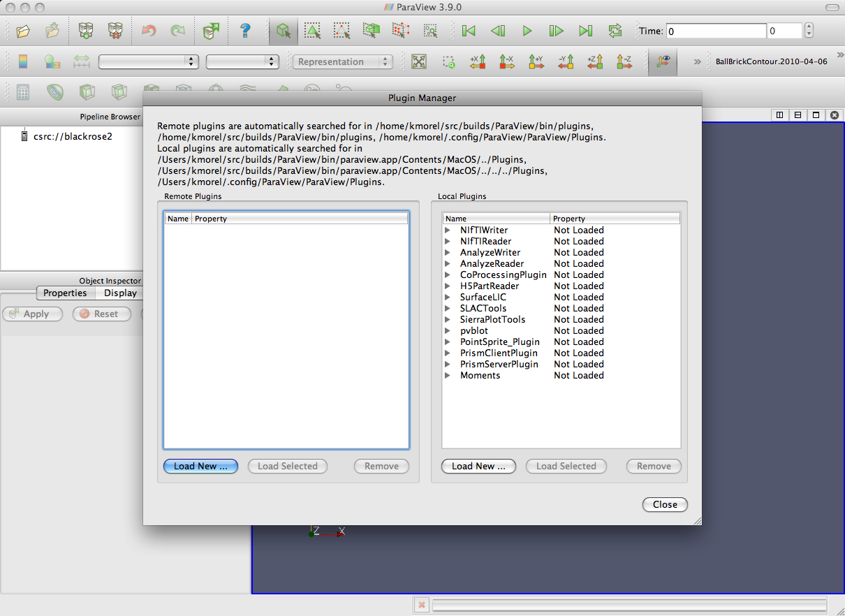Set view direction to +Y
This screenshot has width=845, height=616.
536,61
